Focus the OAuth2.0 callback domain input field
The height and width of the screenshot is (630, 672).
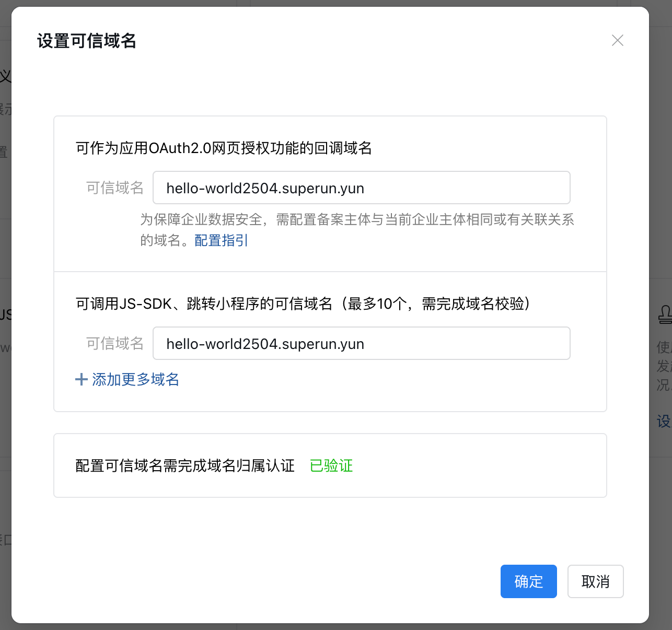[361, 188]
